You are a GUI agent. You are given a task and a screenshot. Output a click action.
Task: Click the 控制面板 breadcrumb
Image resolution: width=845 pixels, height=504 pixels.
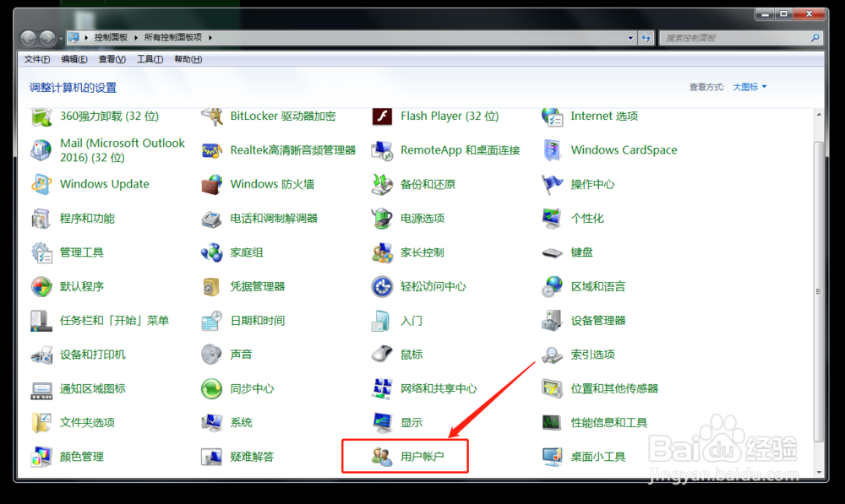(111, 37)
